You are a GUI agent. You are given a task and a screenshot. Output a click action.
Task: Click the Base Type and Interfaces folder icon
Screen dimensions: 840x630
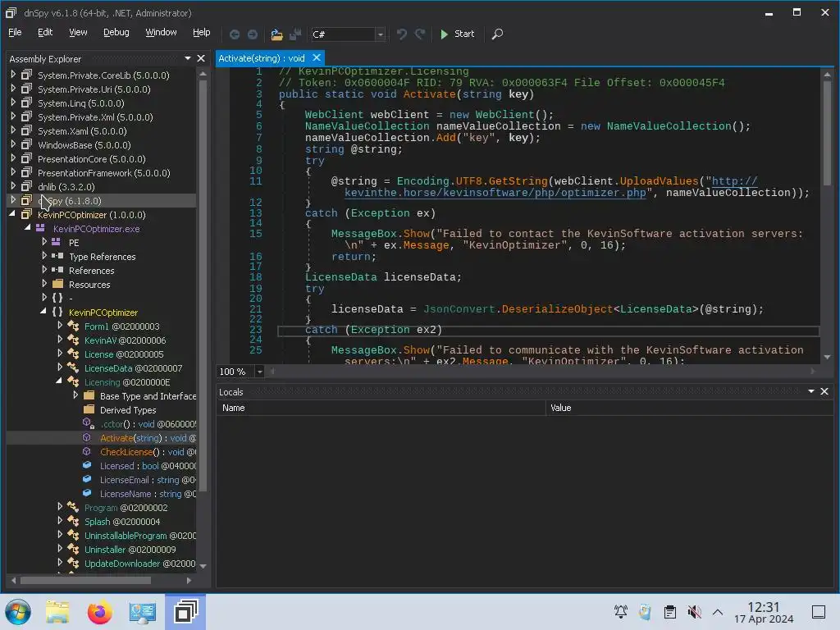[89, 395]
